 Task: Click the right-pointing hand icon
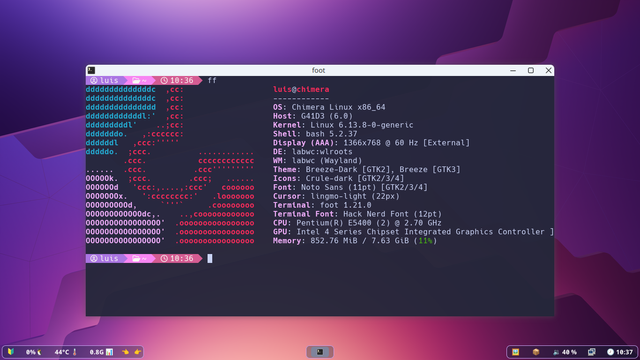[138, 352]
